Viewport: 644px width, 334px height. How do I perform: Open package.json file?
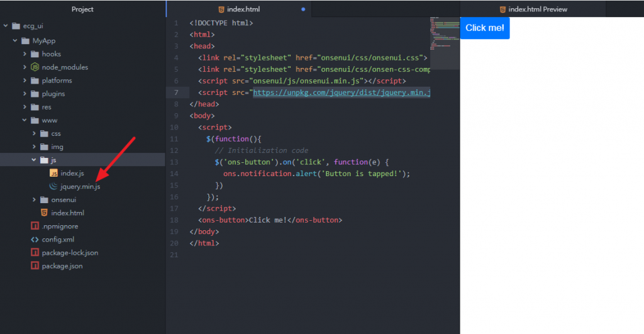pos(62,266)
